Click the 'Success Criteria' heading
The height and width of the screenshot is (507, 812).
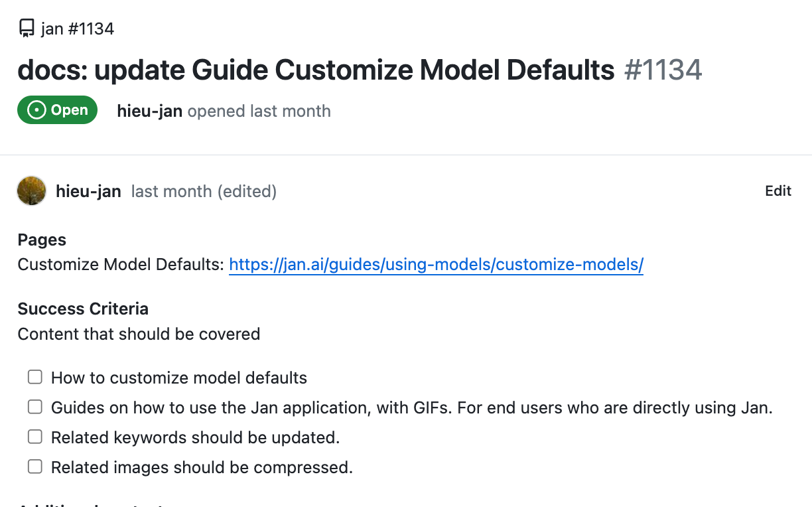83,309
